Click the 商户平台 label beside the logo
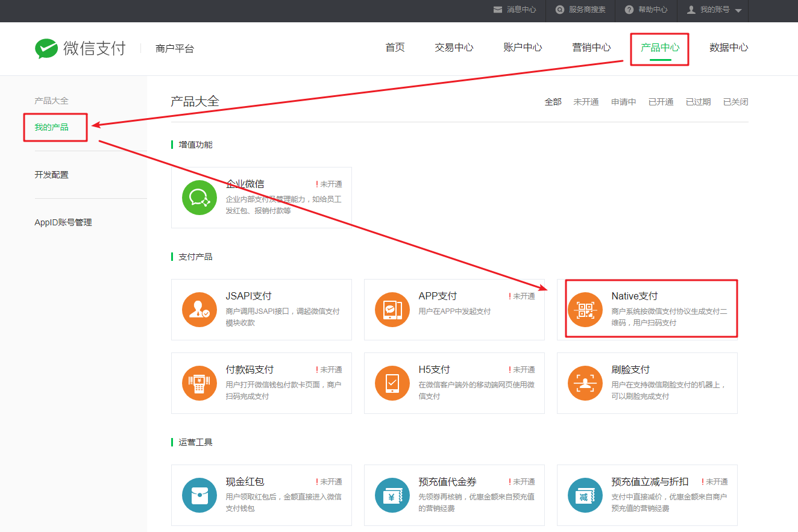Viewport: 798px width, 532px height. tap(175, 49)
